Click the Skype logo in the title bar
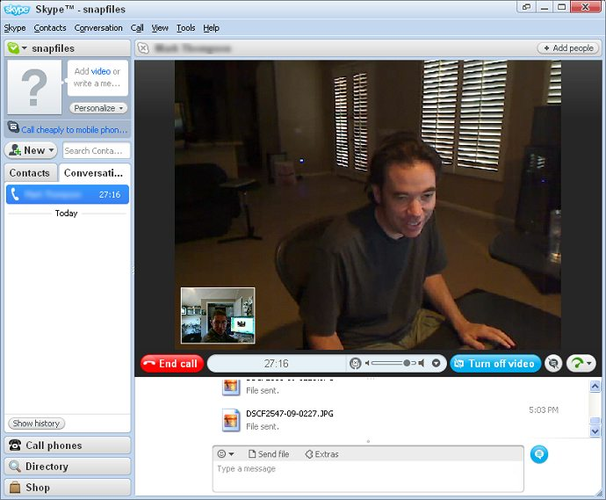Image resolution: width=606 pixels, height=500 pixels. [16, 9]
